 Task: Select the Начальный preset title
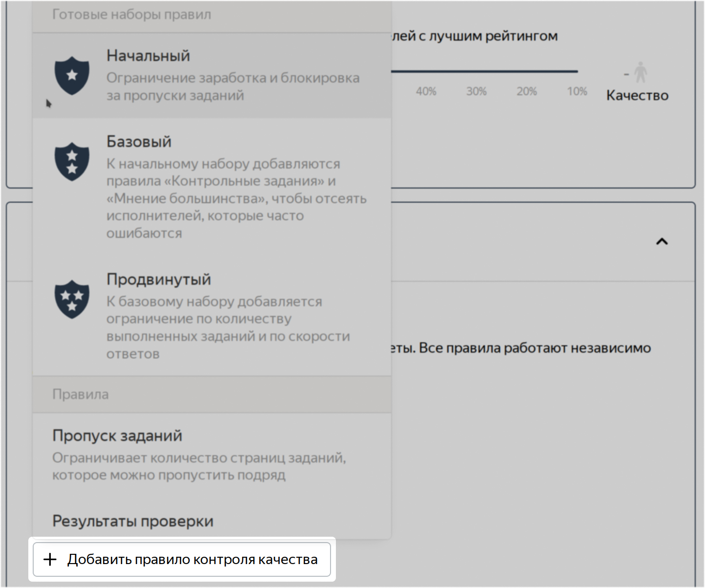tap(148, 56)
